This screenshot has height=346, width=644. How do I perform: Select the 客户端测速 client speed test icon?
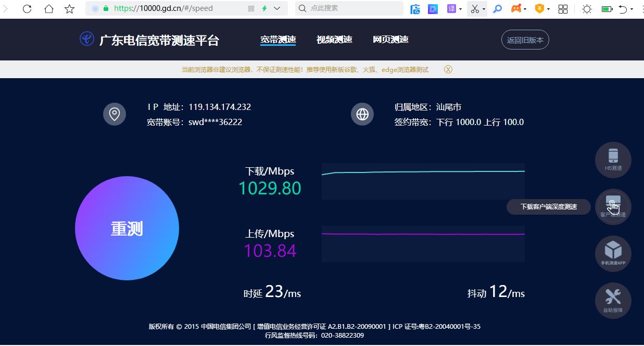613,205
